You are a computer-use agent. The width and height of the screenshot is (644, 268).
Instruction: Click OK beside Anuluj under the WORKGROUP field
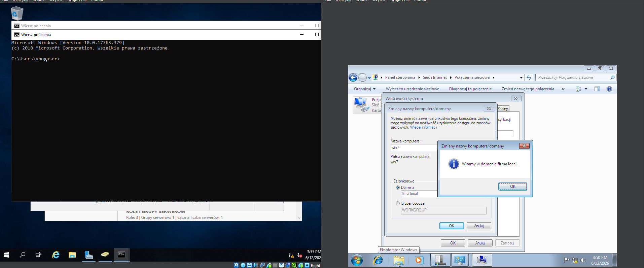[x=452, y=226]
